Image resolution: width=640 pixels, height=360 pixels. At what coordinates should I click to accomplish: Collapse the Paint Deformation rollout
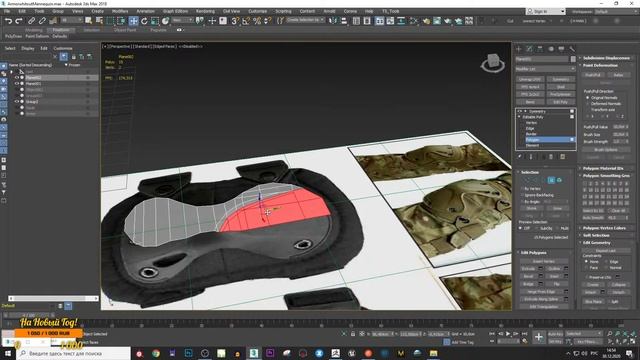pyautogui.click(x=606, y=65)
